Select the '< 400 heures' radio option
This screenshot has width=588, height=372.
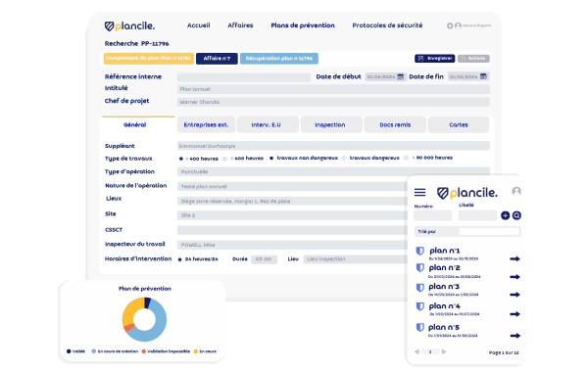tap(181, 159)
